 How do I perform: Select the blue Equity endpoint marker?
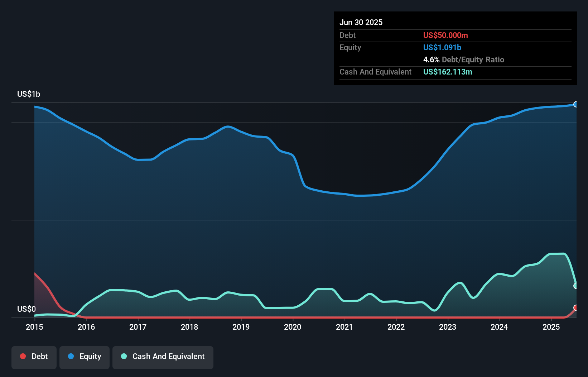point(576,104)
